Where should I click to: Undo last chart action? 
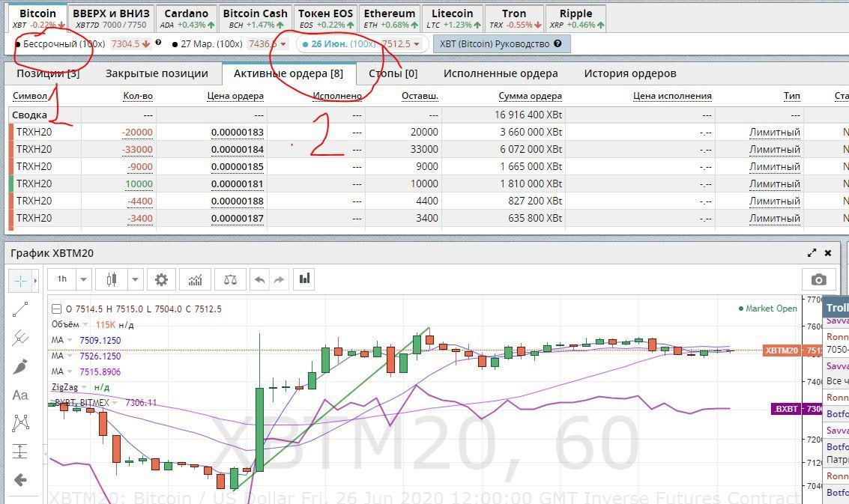click(x=260, y=279)
